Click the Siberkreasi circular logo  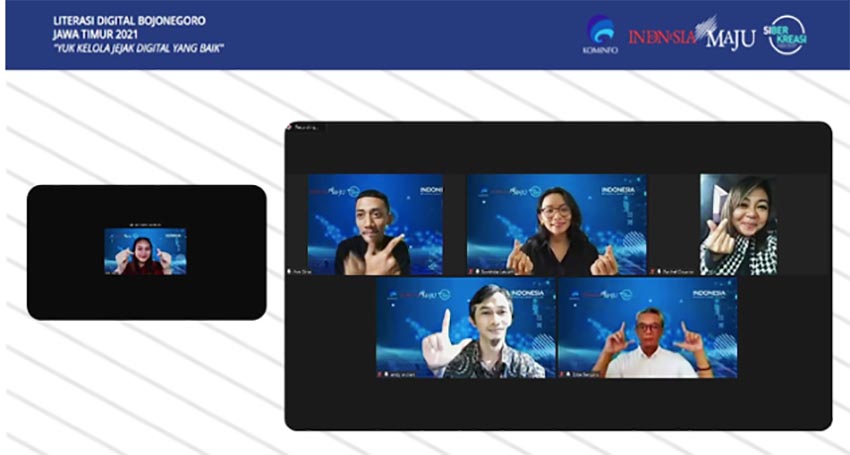(x=787, y=34)
